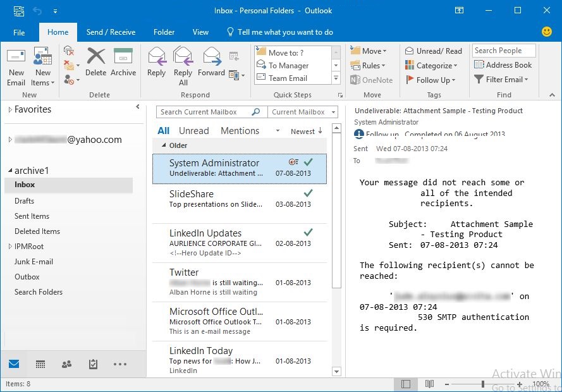Collapse the Older message group
Viewport: 562px width, 392px height.
click(x=164, y=145)
